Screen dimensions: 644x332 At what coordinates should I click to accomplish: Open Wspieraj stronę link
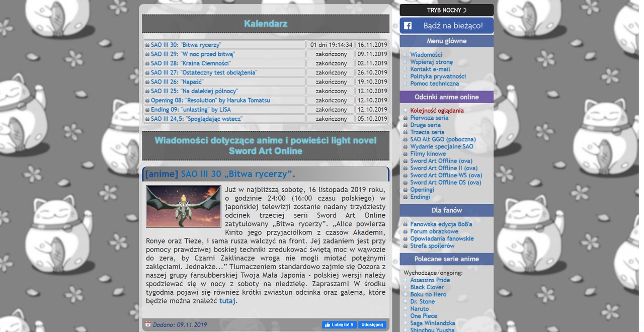point(431,62)
